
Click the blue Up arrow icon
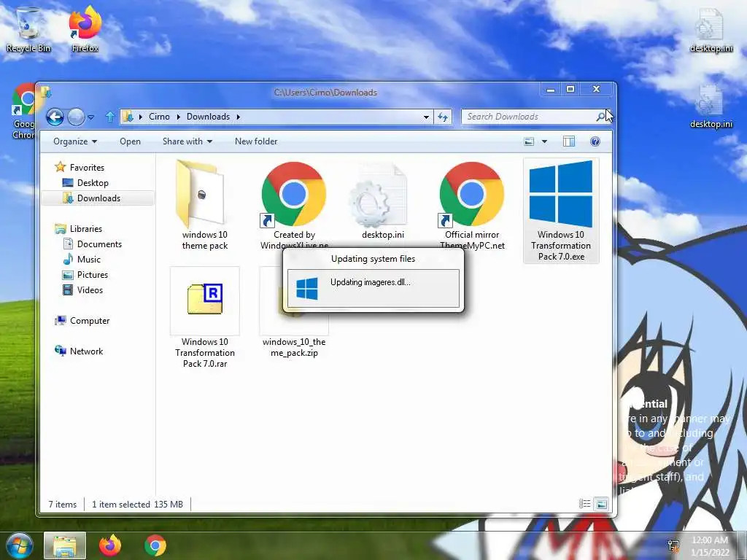coord(110,117)
